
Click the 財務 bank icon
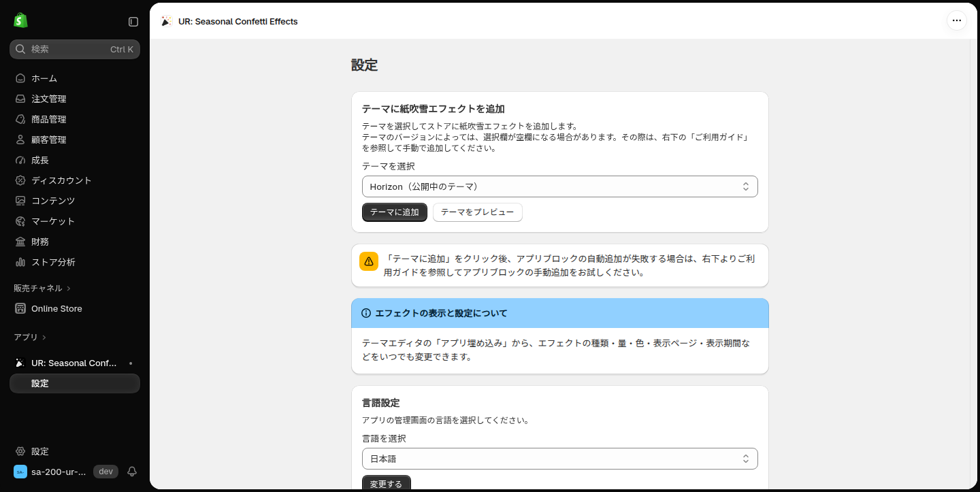click(x=20, y=242)
